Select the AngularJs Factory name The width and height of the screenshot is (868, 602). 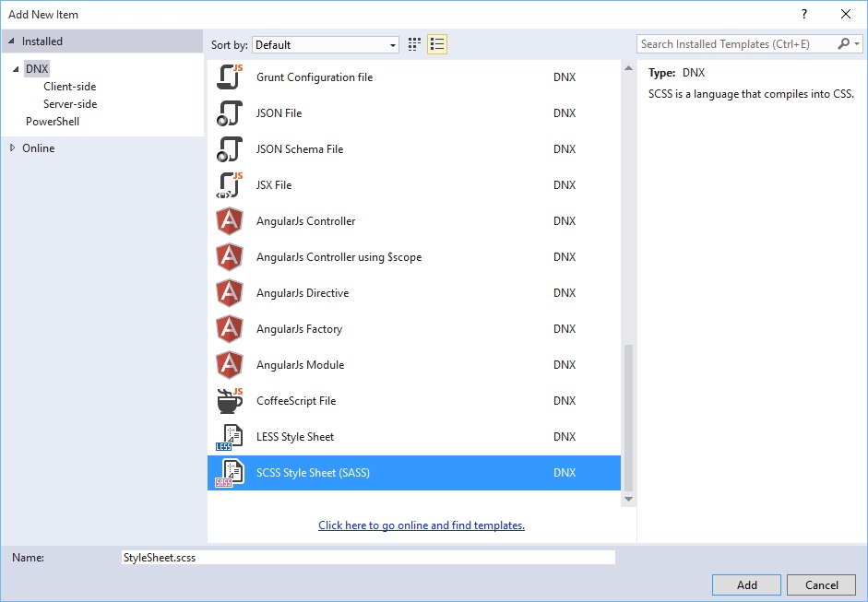click(299, 329)
